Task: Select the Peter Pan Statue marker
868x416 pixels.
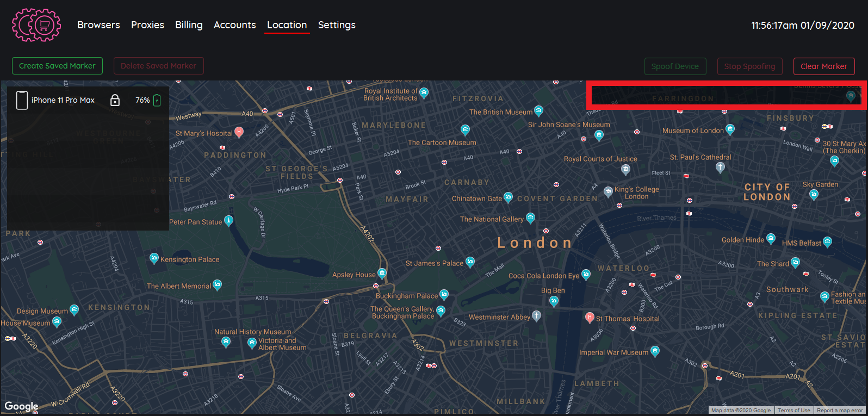Action: pos(229,221)
